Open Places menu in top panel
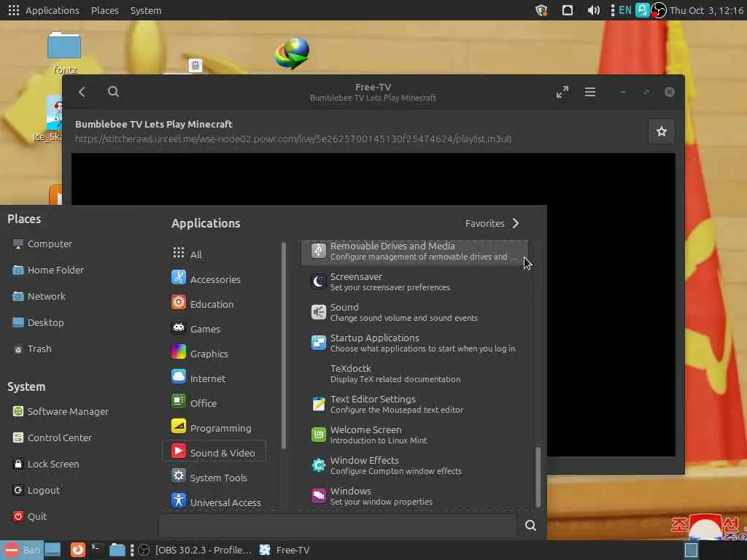This screenshot has width=747, height=560. [x=105, y=10]
